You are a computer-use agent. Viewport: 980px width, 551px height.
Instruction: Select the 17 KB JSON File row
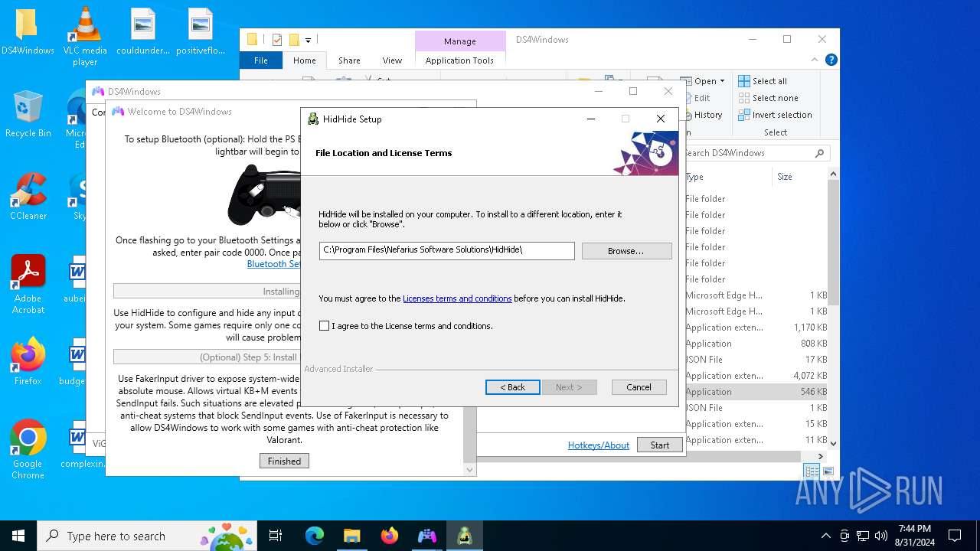point(756,360)
